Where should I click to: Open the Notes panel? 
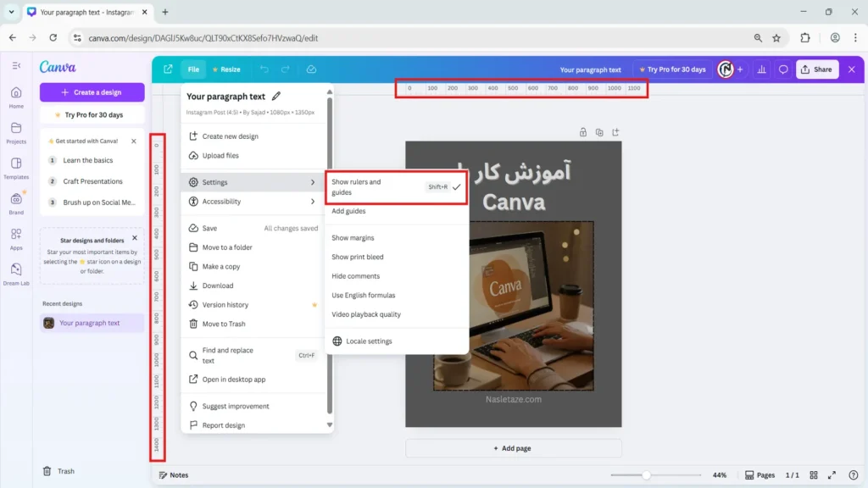pyautogui.click(x=174, y=474)
